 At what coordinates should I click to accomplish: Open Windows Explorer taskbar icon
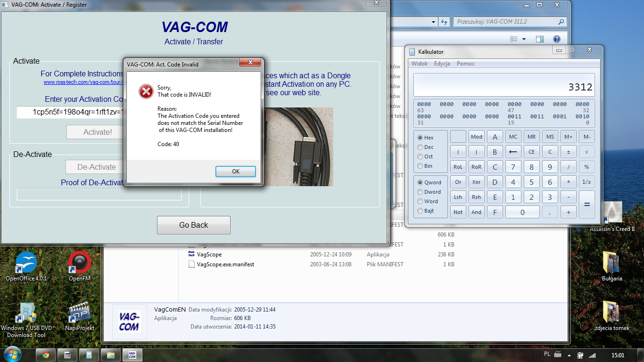coord(110,355)
